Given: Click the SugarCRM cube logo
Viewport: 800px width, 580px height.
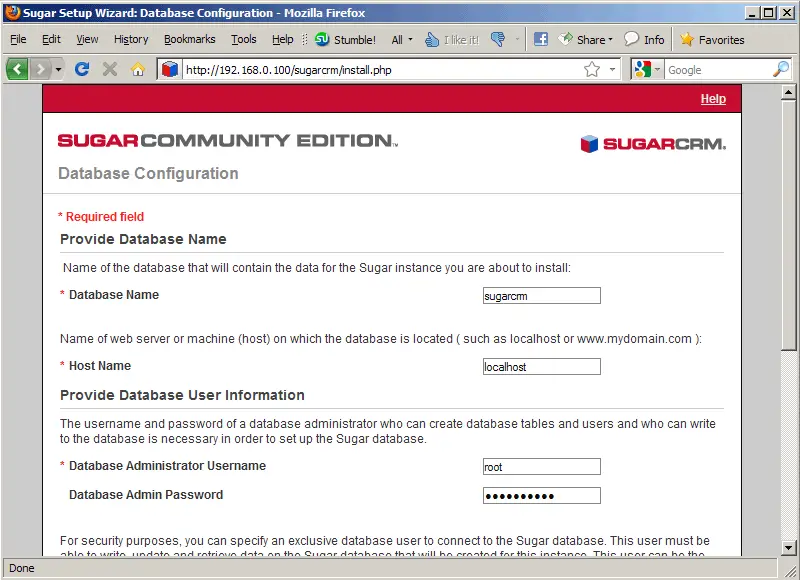Looking at the screenshot, I should [589, 144].
